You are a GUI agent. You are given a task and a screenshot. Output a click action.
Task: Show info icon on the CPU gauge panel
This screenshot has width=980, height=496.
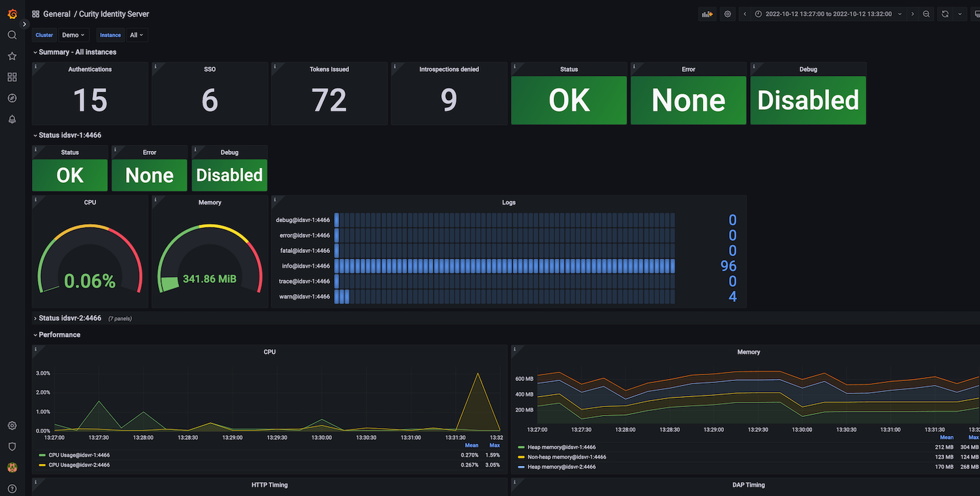35,199
